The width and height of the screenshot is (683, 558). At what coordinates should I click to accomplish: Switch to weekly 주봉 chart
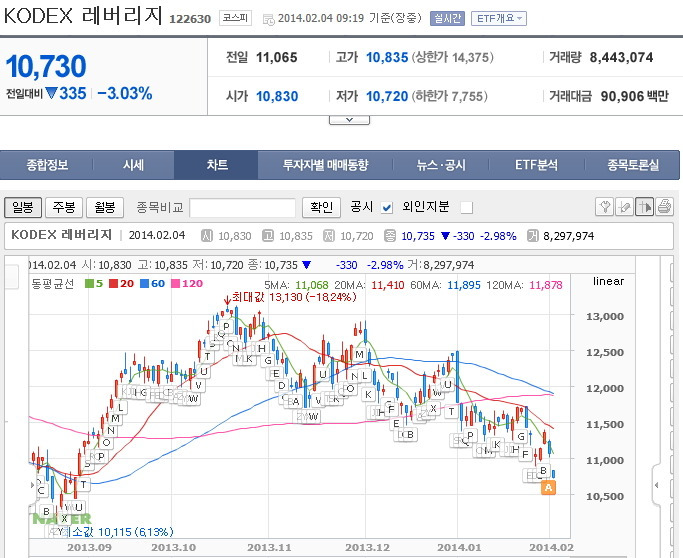64,207
